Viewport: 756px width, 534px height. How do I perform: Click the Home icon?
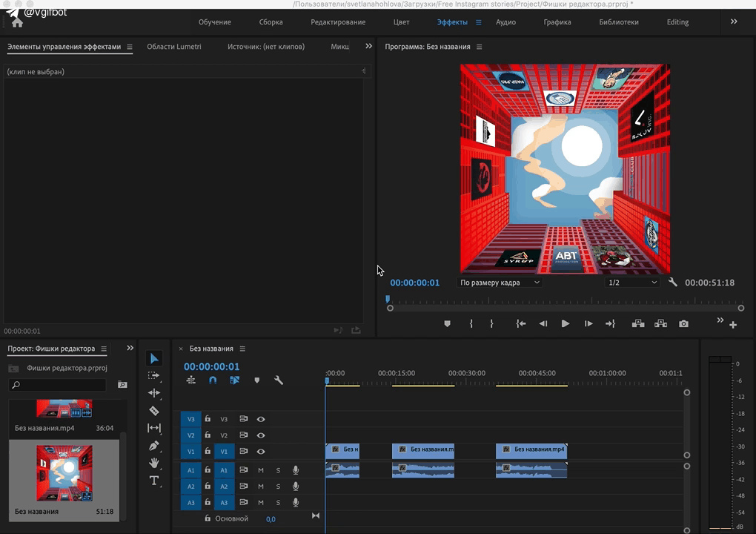click(x=17, y=22)
